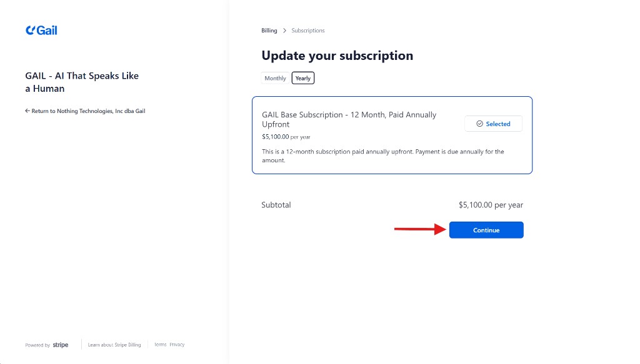This screenshot has height=364, width=640.
Task: Toggle the Selected badge on the plan
Action: [493, 124]
